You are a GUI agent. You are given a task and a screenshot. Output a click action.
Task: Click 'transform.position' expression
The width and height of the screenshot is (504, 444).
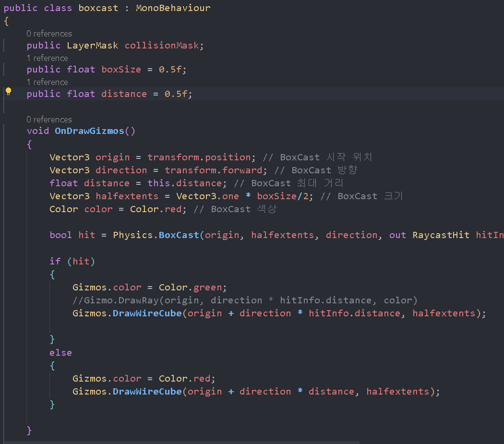point(199,157)
